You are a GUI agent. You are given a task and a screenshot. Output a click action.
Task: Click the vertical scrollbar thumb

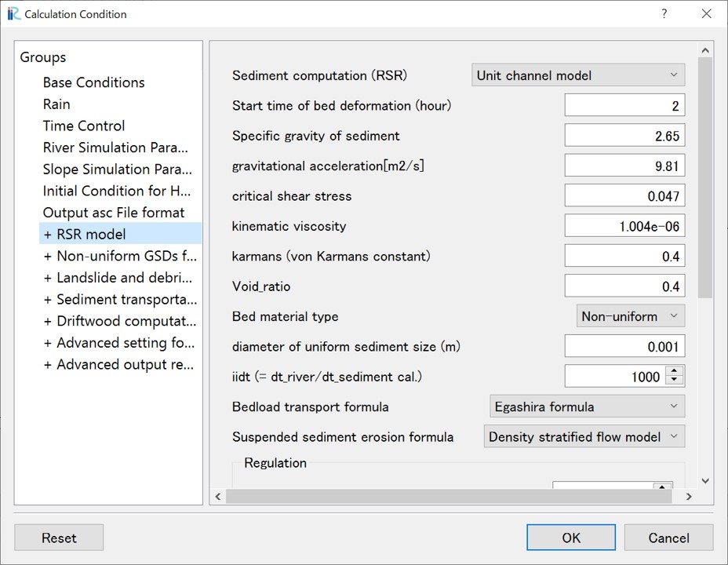705,178
